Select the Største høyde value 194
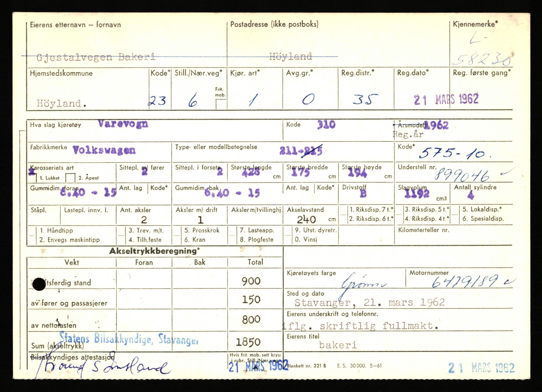This screenshot has width=542, height=392. point(358,173)
